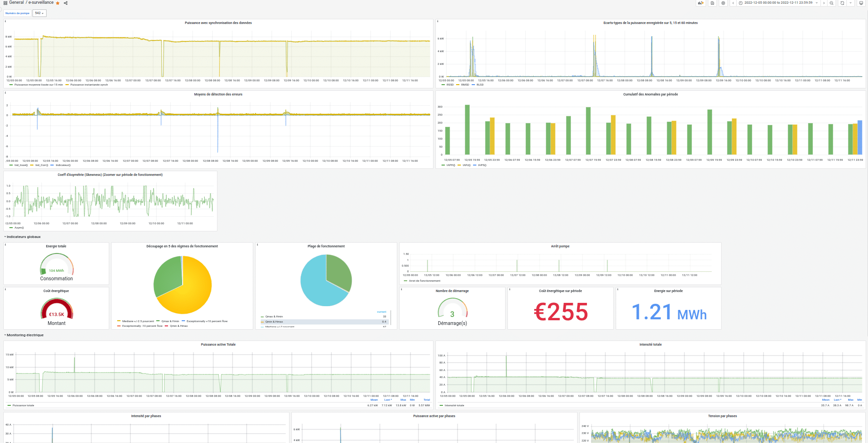Click the cyan slice in the 'Plage de fonctionnement' pie
Image resolution: width=868 pixels, height=443 pixels.
pos(316,286)
